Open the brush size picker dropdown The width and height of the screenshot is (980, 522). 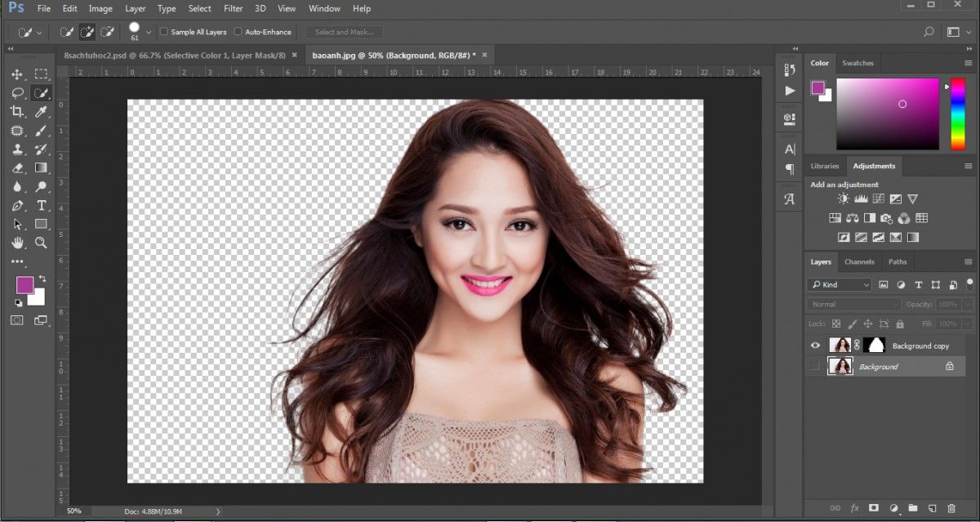click(x=148, y=33)
